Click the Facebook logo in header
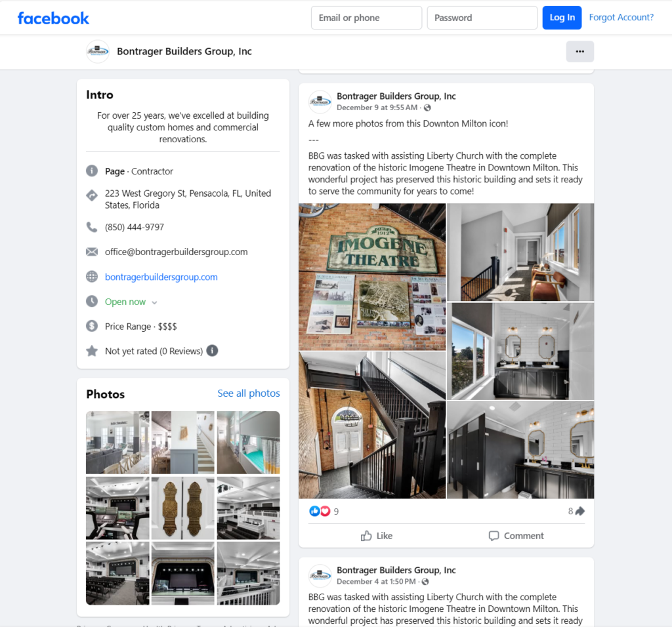 (x=53, y=18)
